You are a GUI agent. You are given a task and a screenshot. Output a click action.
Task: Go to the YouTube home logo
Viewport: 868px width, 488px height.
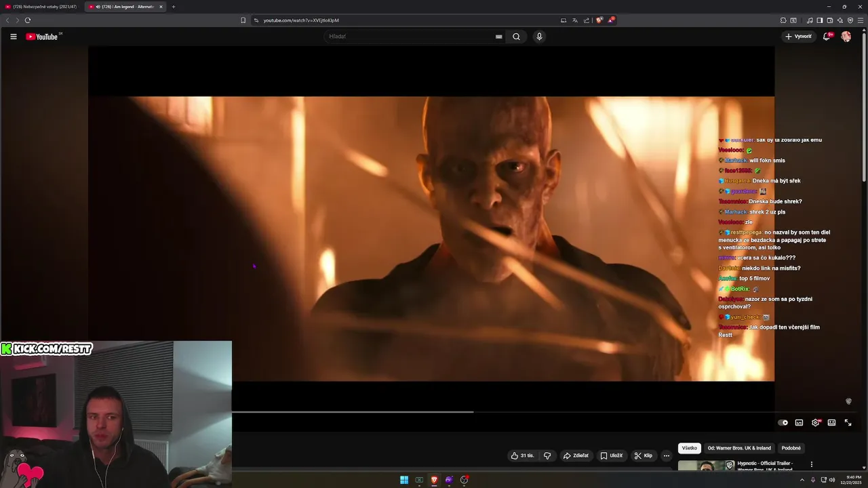click(x=42, y=37)
